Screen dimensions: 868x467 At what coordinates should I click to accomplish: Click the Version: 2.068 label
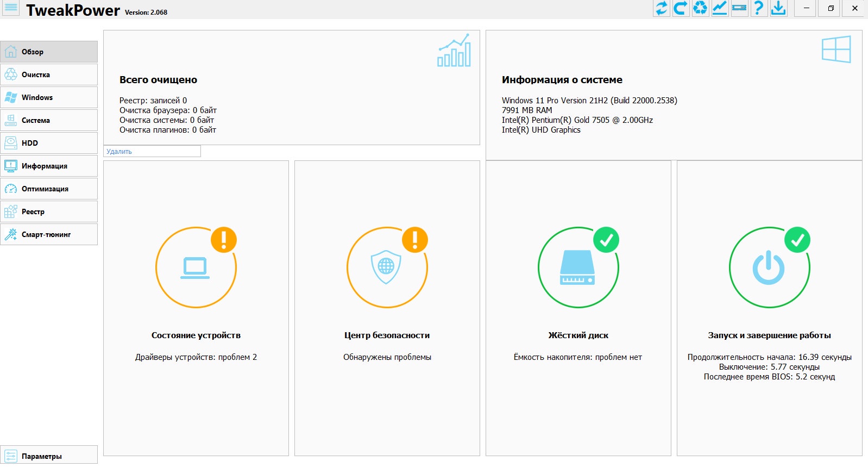(x=146, y=13)
